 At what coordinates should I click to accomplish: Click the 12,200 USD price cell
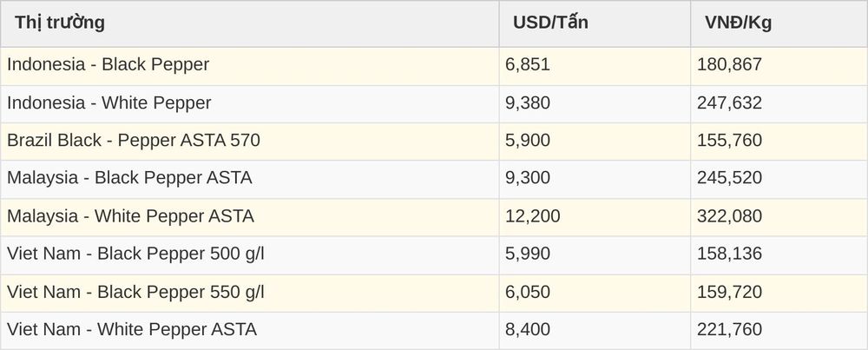(x=595, y=218)
